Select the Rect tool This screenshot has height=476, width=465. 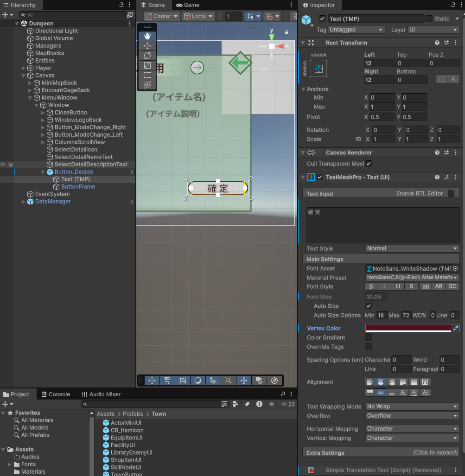[x=147, y=75]
